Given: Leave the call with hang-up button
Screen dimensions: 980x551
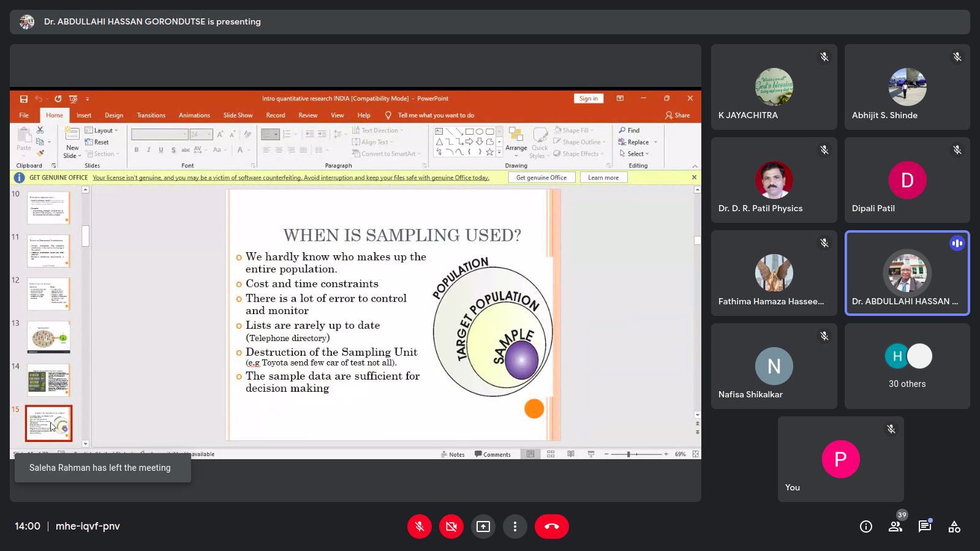Looking at the screenshot, I should coord(552,527).
